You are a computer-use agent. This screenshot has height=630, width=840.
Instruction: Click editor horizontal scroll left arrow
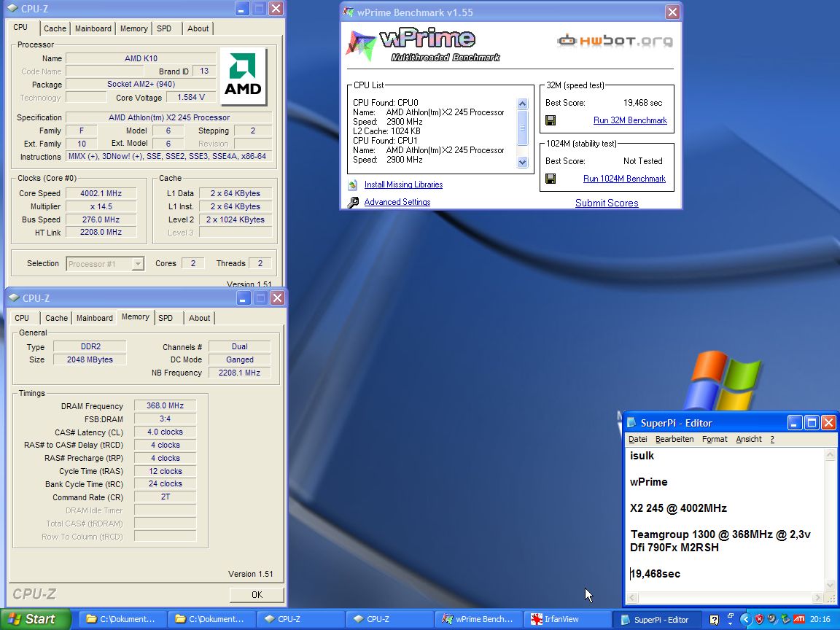click(x=632, y=598)
